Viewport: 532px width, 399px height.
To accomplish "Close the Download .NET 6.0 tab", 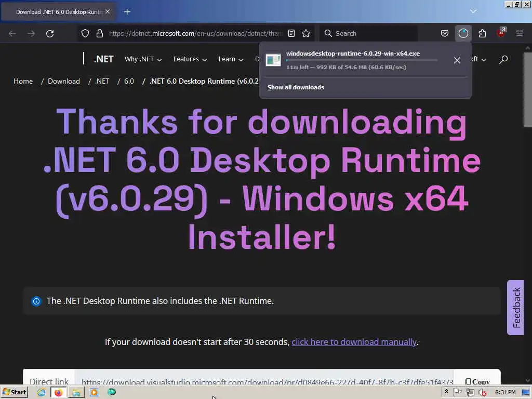I will tap(108, 11).
